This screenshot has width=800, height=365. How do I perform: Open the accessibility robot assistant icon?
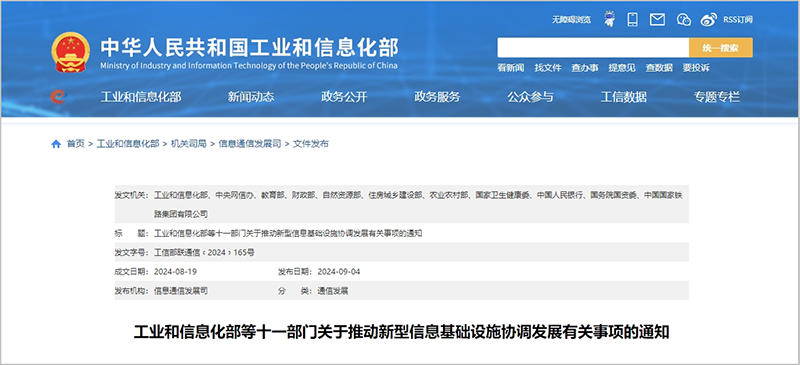point(609,19)
